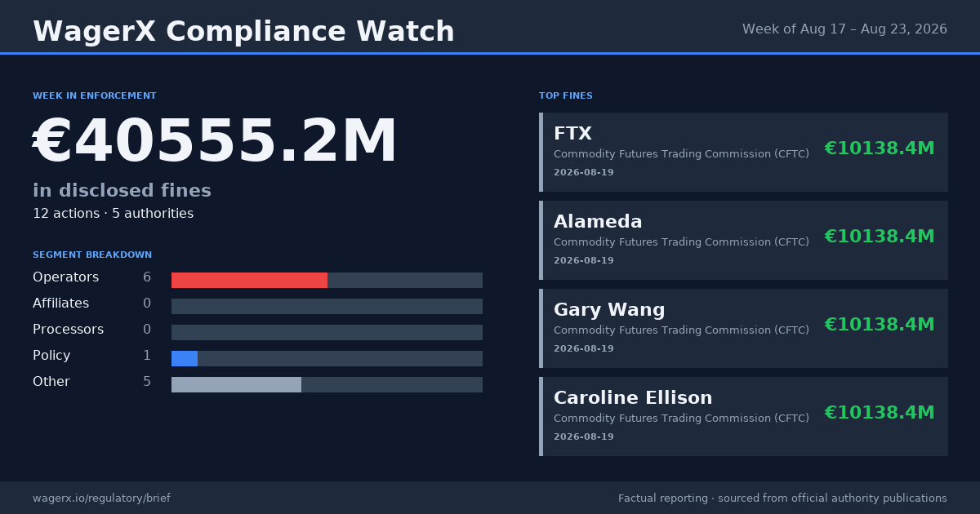Click the Policy count value 1
Screen dimensions: 980x514
(x=147, y=356)
